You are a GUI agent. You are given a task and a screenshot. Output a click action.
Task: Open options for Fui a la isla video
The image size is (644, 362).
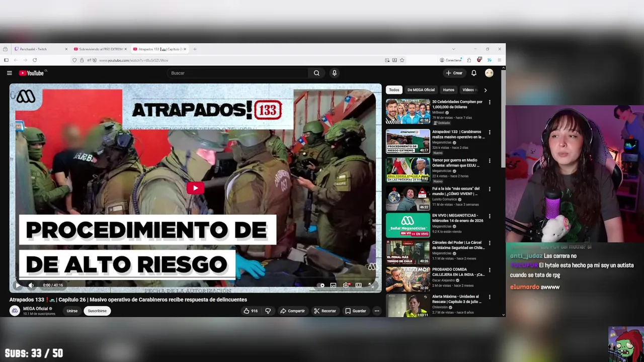click(490, 189)
